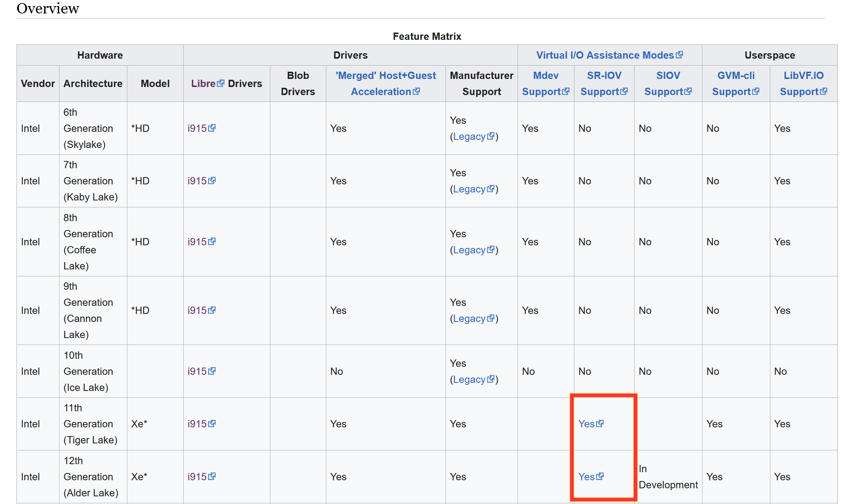Open the Mdev Support header link
The width and height of the screenshot is (842, 504).
tap(546, 84)
